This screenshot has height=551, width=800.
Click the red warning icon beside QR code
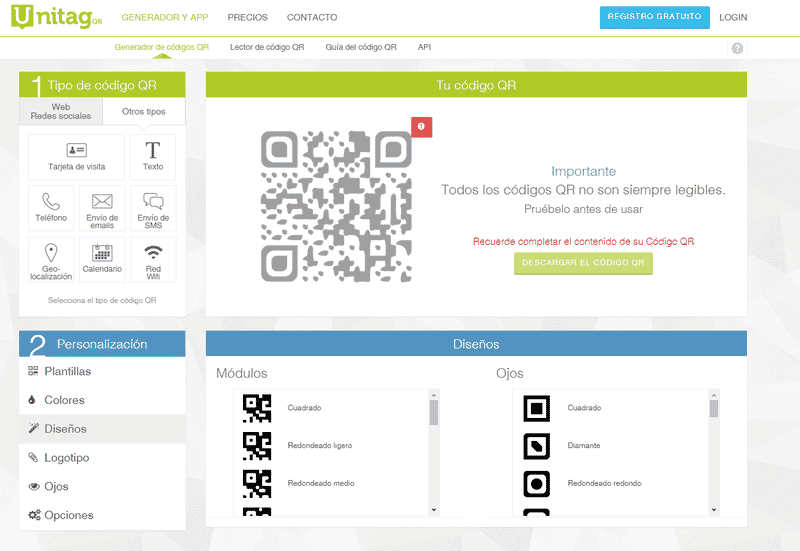(421, 127)
